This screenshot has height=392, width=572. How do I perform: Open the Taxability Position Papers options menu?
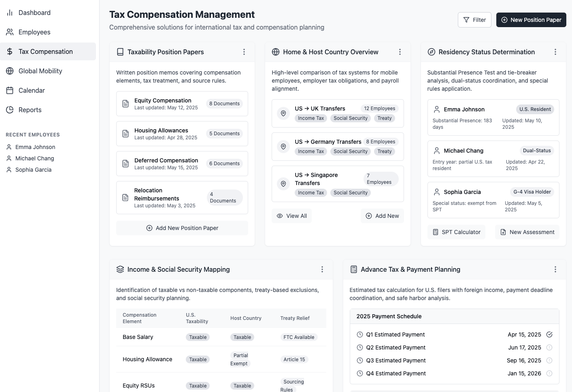tap(244, 52)
